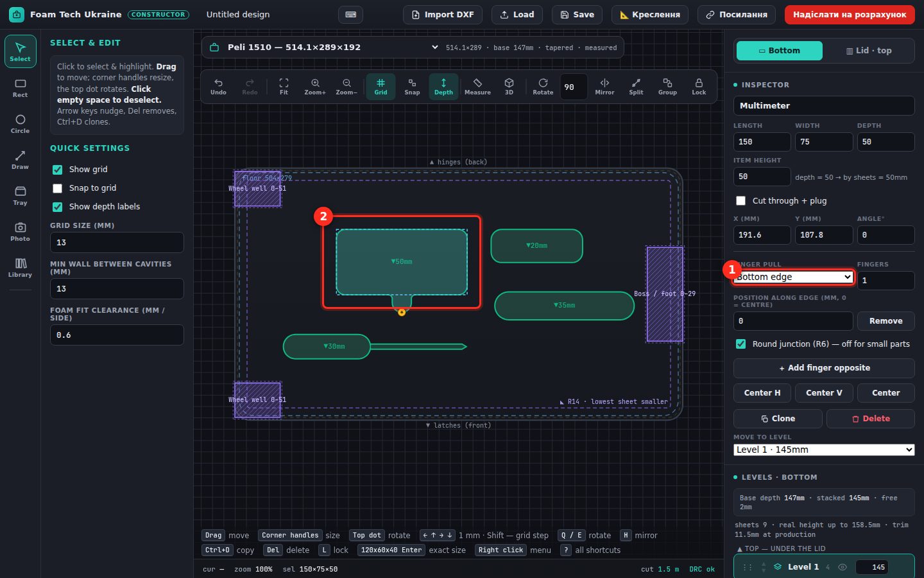
Task: Mirror the selected cavity
Action: click(x=604, y=87)
